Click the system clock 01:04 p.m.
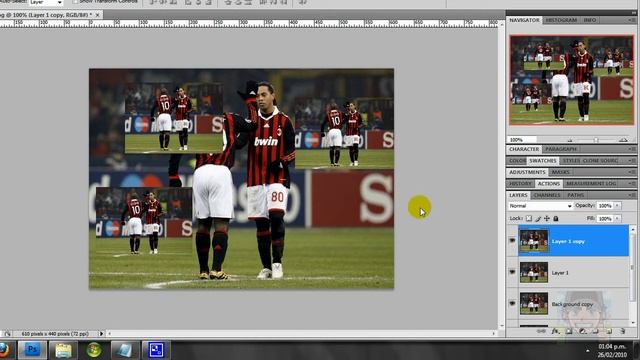Screen dimensions: 640x360 coord(612,347)
